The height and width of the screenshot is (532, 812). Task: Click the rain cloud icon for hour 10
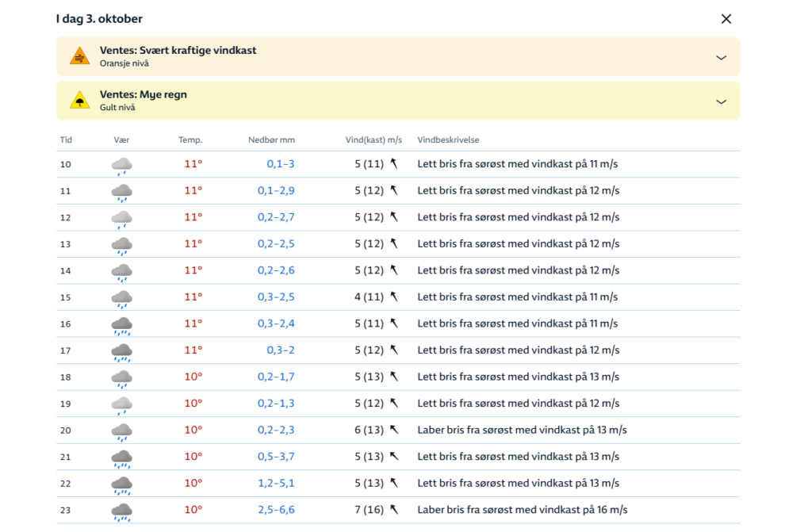[x=121, y=165]
